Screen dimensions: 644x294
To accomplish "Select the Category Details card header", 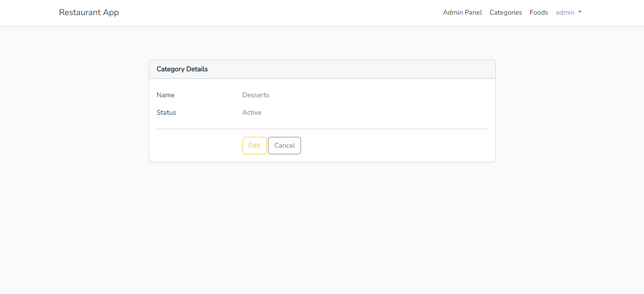I will [x=182, y=69].
